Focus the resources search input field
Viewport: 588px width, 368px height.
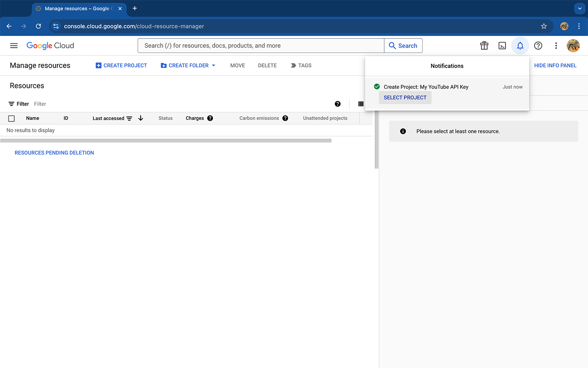pos(261,46)
